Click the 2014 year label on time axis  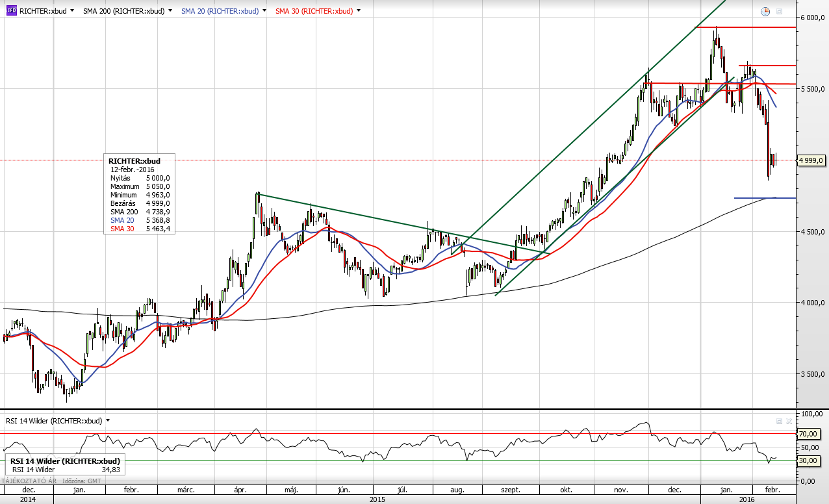(27, 499)
